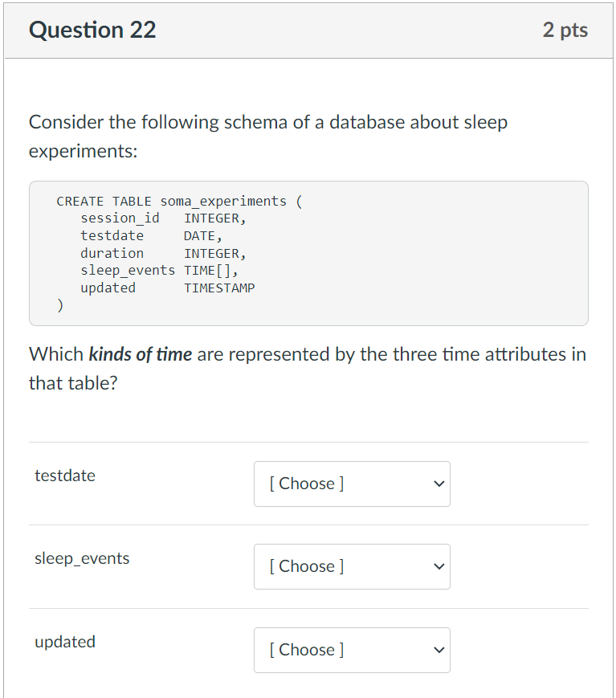Select the testdate row label
Screen dimensions: 616x698
click(x=65, y=476)
